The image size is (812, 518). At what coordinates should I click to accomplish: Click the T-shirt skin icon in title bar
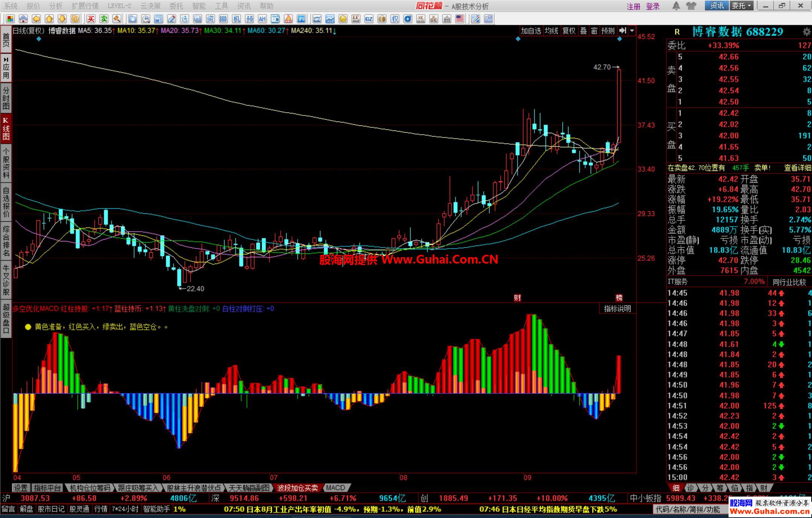(x=691, y=6)
